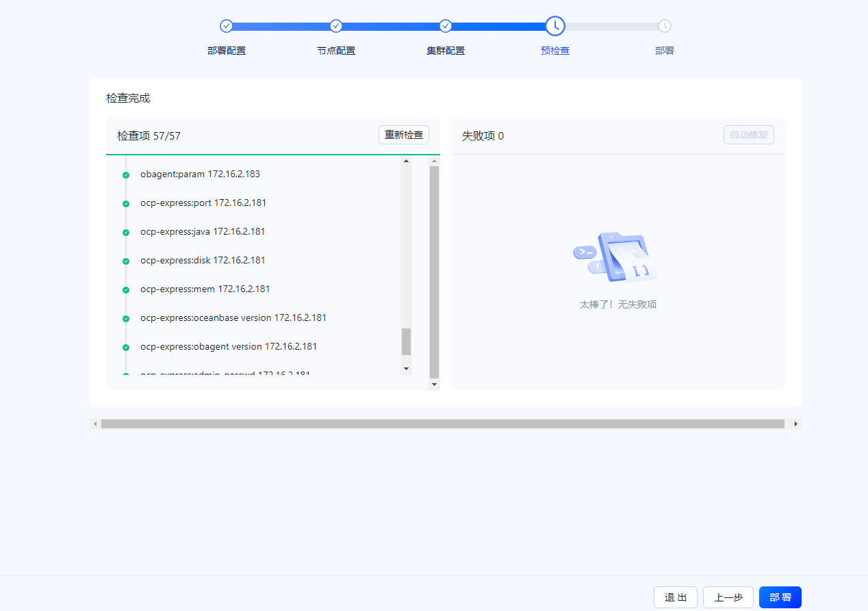
Task: Select the 部署 step label in progress bar
Action: 665,51
